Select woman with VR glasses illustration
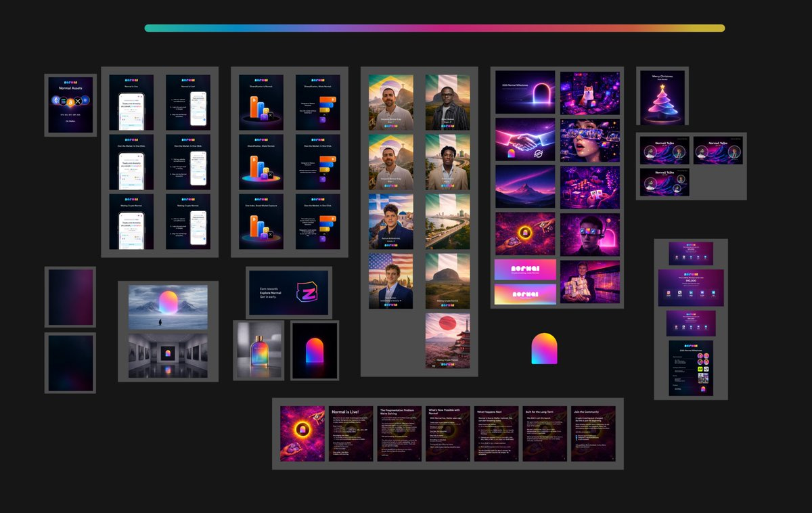 tap(590, 140)
